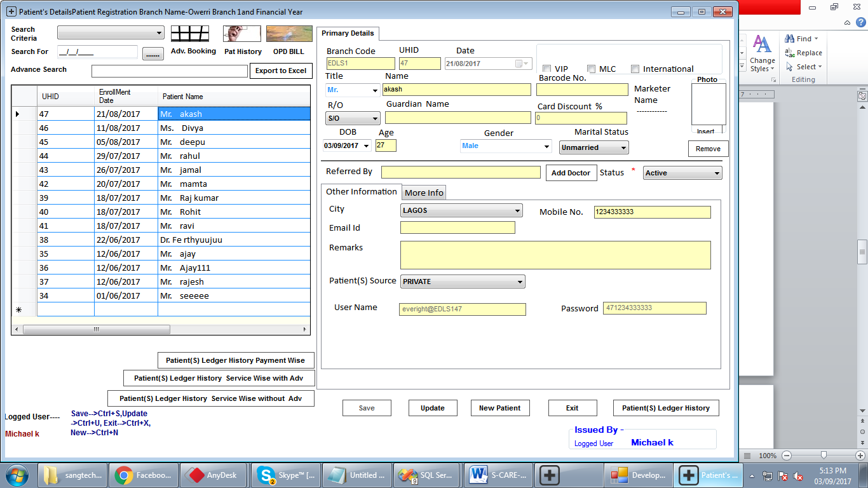Click Select arrow icon in Word ribbon
868x488 pixels.
pos(790,67)
